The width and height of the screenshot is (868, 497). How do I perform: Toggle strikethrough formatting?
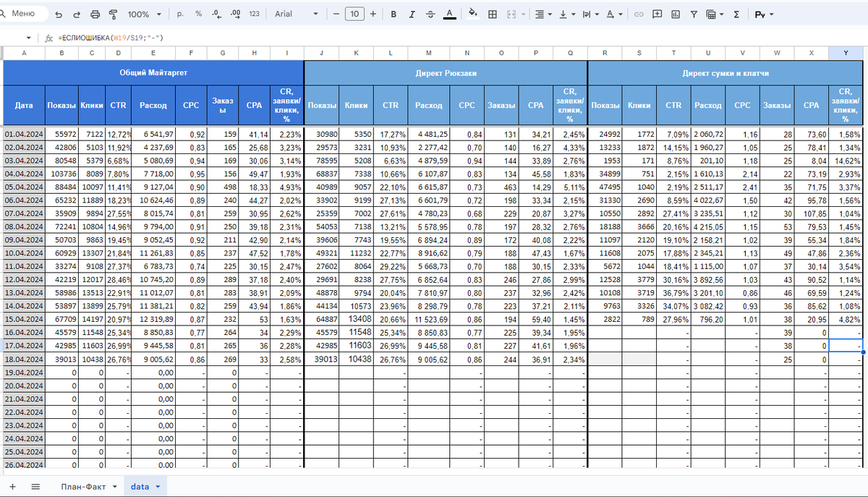(431, 14)
